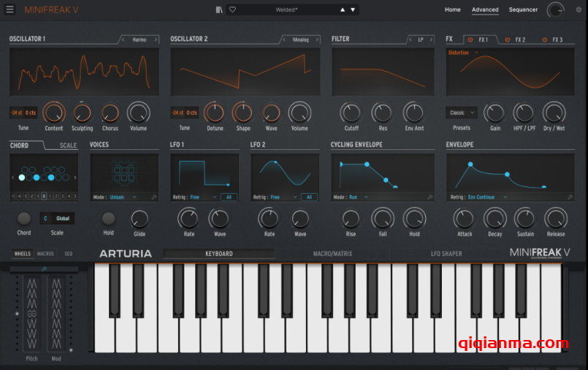Screen dimensions: 588x370
Task: Open the MACRO/MATRIX panel tab
Action: (x=332, y=254)
